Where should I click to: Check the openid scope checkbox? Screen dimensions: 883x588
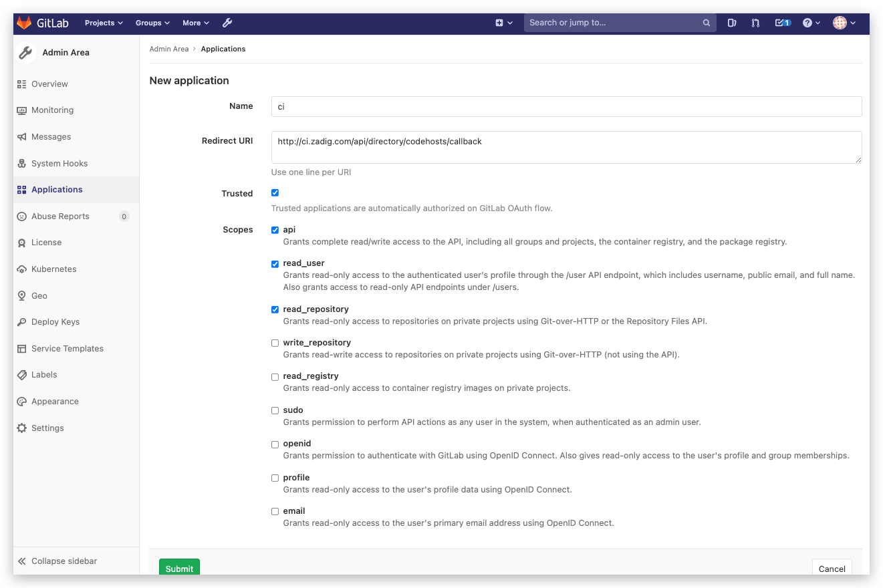(x=275, y=444)
